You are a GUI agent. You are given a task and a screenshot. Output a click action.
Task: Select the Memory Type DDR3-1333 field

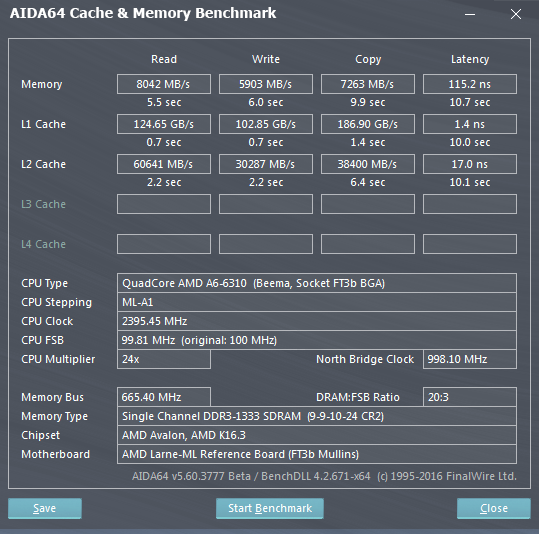[x=317, y=416]
